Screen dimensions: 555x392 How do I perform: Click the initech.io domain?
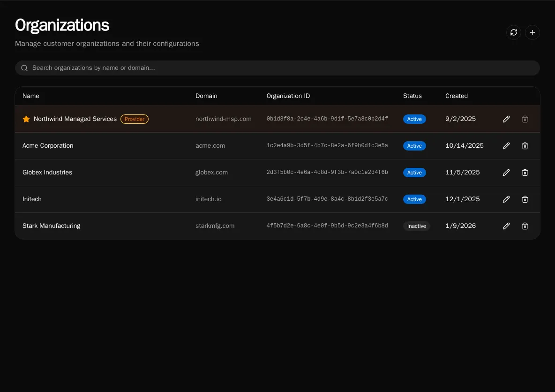(209, 199)
